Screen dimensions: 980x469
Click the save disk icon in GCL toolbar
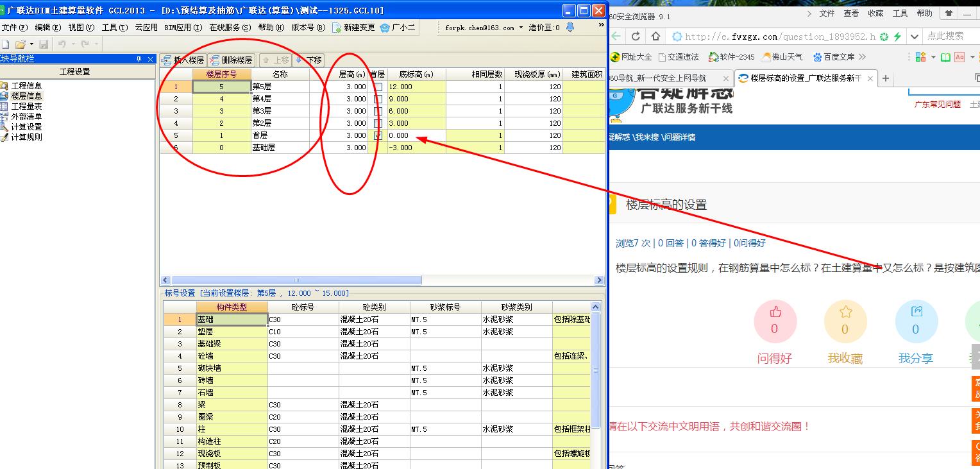[44, 44]
